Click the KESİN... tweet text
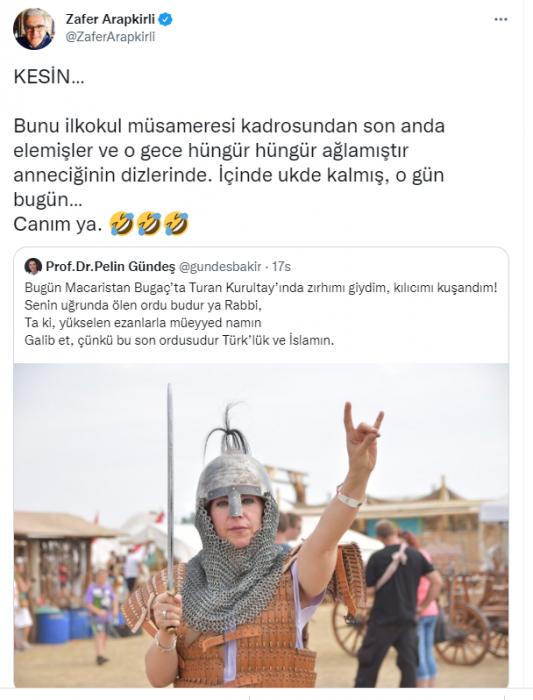The width and height of the screenshot is (533, 700). point(49,77)
